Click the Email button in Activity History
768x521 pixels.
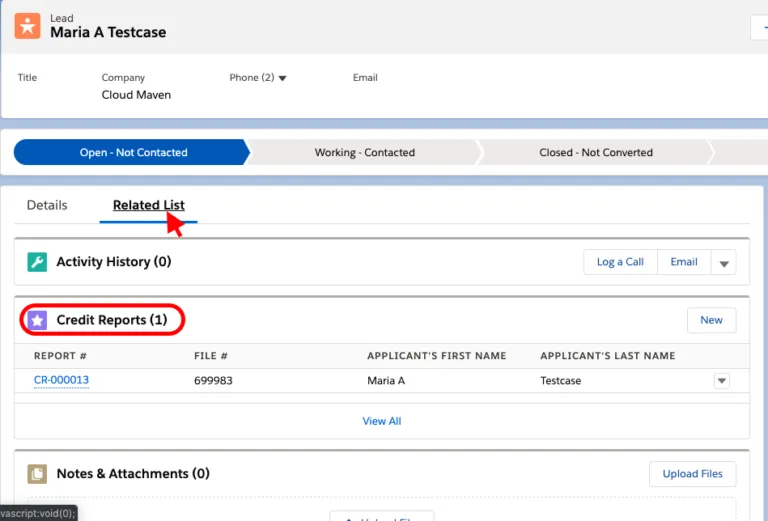coord(684,262)
